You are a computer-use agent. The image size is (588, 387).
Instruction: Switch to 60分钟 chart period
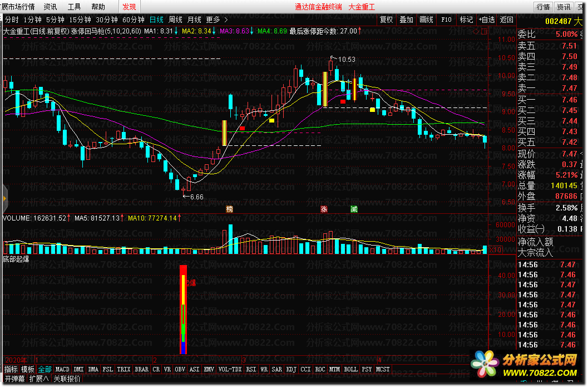click(134, 19)
